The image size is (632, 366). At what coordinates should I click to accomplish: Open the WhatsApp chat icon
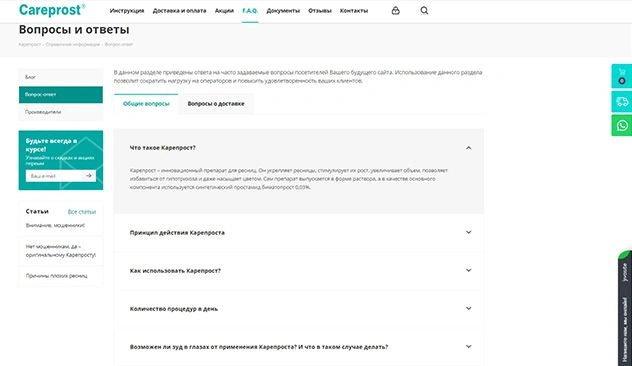[x=622, y=125]
